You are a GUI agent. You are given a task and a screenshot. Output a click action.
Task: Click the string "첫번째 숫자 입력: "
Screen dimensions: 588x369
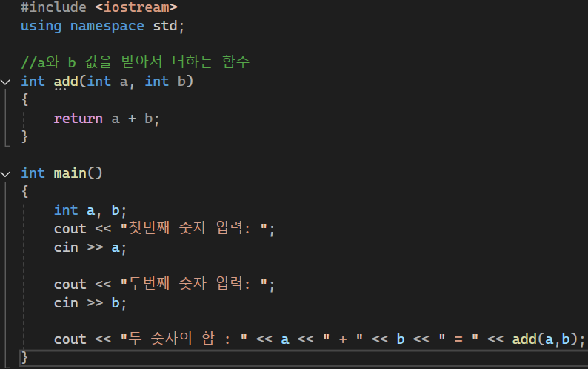(x=194, y=228)
